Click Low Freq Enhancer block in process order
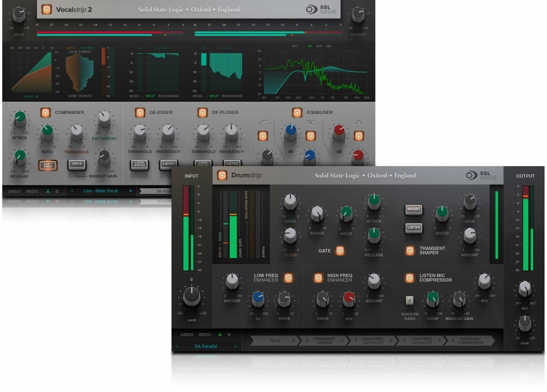547x392 pixels. [x=422, y=341]
